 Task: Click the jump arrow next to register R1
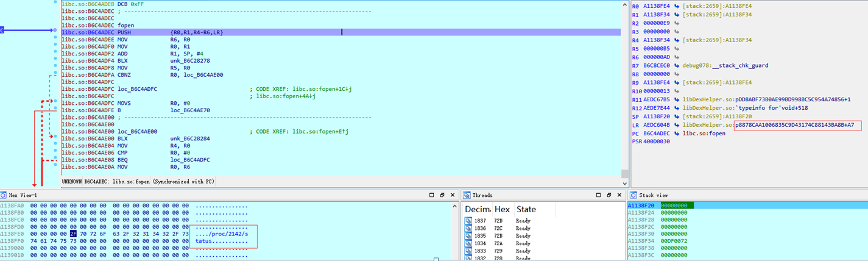tap(677, 14)
